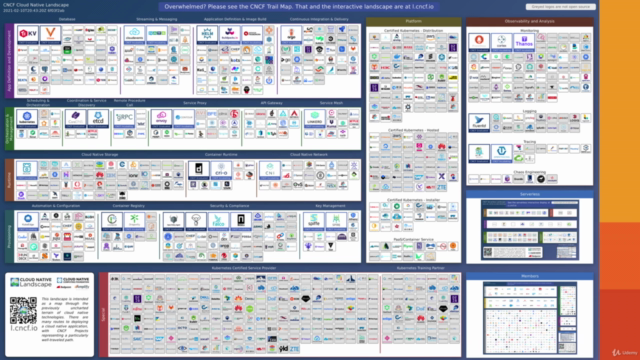This screenshot has width=640, height=360.
Task: Select the Serverless section header
Action: point(529,194)
